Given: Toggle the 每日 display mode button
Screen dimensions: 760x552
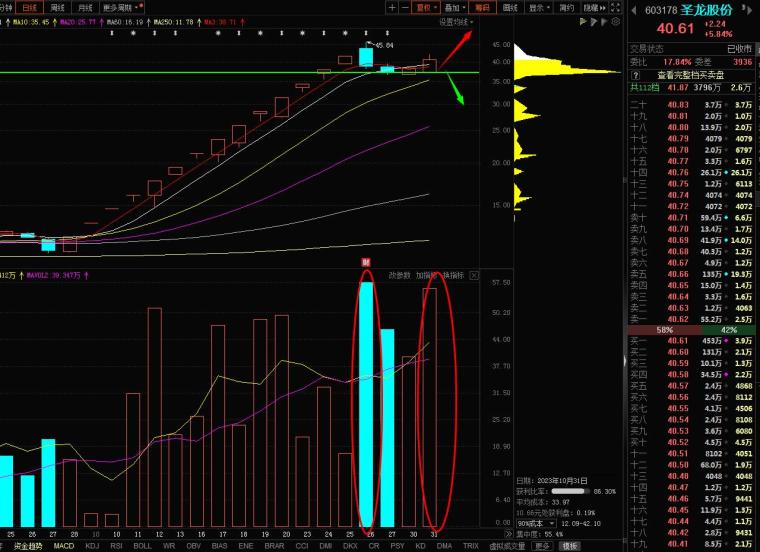Looking at the screenshot, I should pyautogui.click(x=483, y=7).
